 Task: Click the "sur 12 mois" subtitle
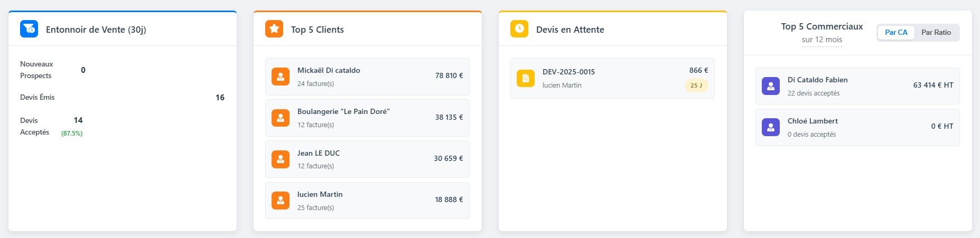822,40
